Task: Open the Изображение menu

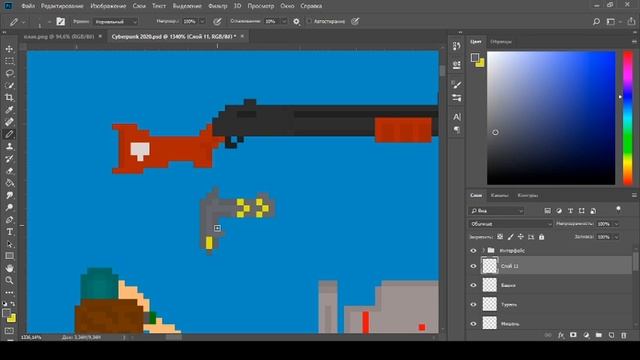Action: point(108,6)
